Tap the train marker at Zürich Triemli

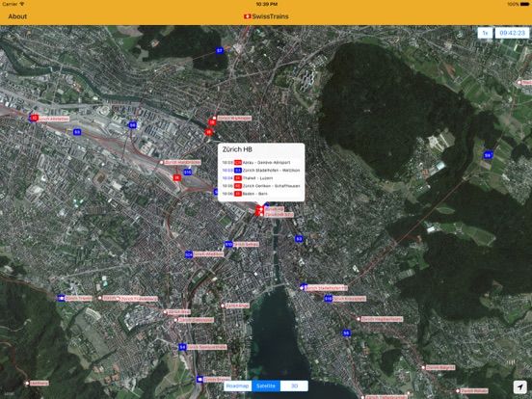62,298
